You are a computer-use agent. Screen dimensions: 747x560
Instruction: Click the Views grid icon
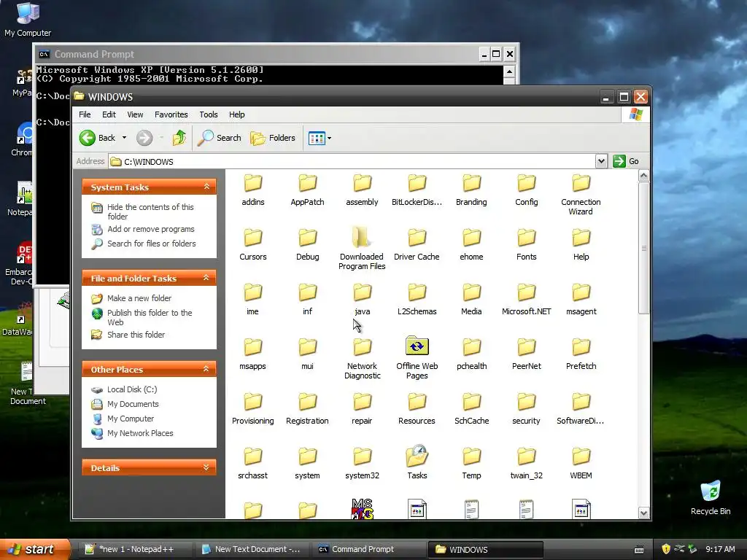pyautogui.click(x=317, y=139)
